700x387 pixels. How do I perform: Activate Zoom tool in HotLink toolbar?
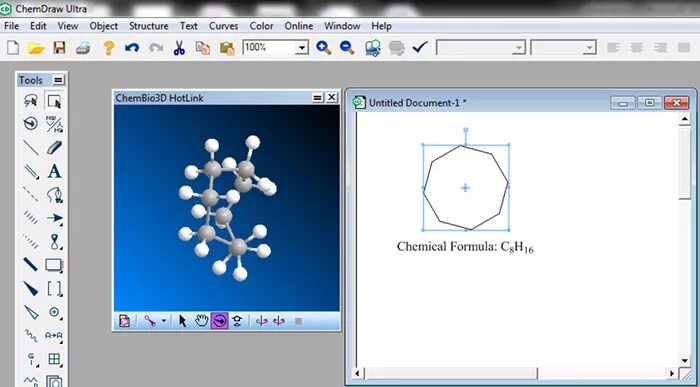click(x=237, y=320)
